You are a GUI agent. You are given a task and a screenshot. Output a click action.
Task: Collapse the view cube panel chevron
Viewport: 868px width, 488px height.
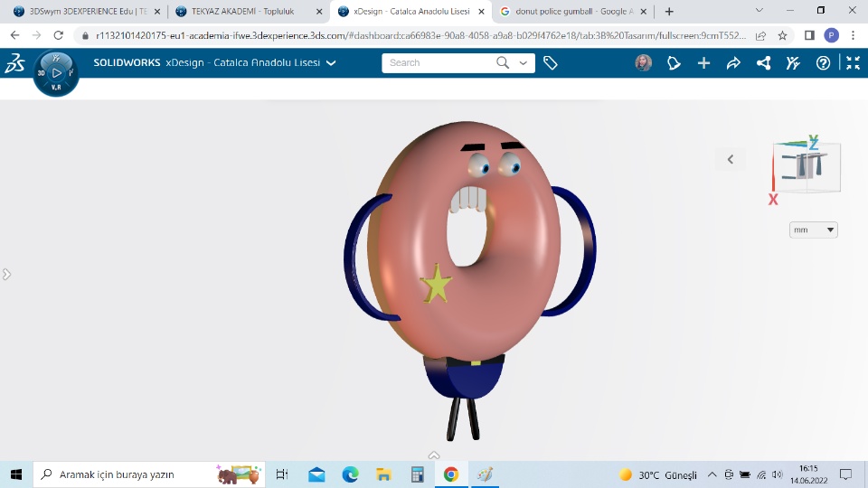(731, 159)
